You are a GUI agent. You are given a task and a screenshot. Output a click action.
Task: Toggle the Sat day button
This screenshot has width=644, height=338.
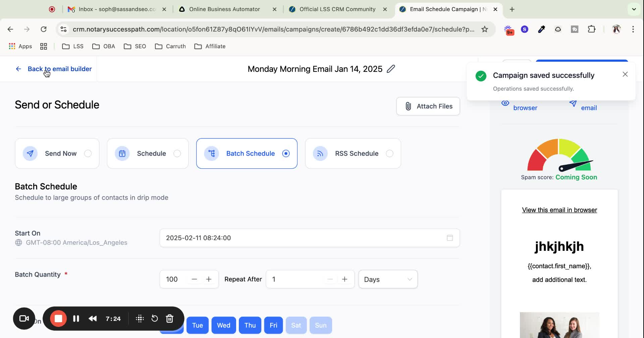[x=296, y=325]
